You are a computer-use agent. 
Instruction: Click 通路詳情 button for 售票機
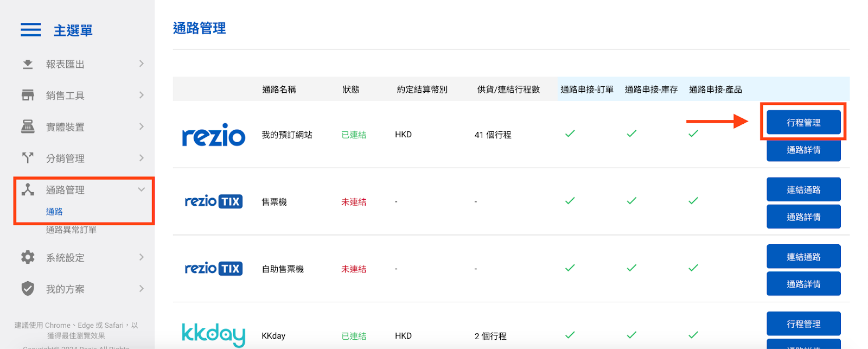click(x=803, y=217)
